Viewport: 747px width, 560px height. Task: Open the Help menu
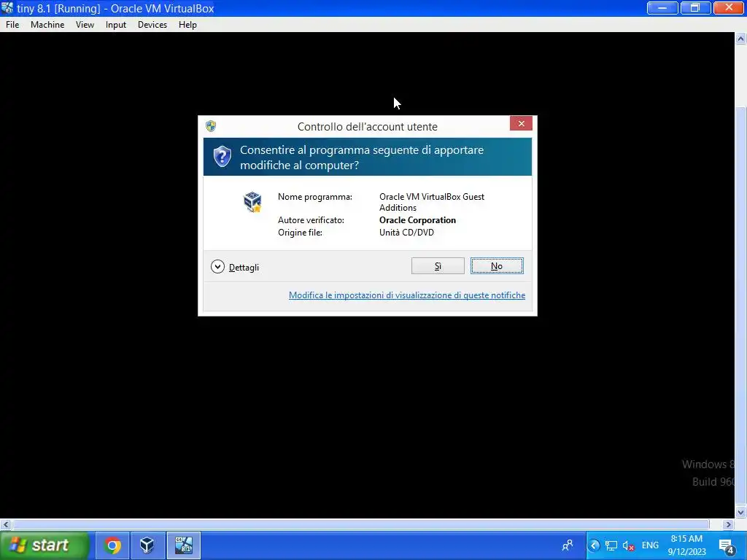click(187, 25)
